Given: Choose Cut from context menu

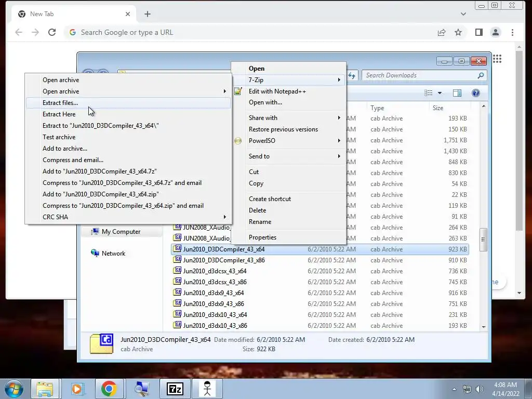Looking at the screenshot, I should tap(288, 172).
